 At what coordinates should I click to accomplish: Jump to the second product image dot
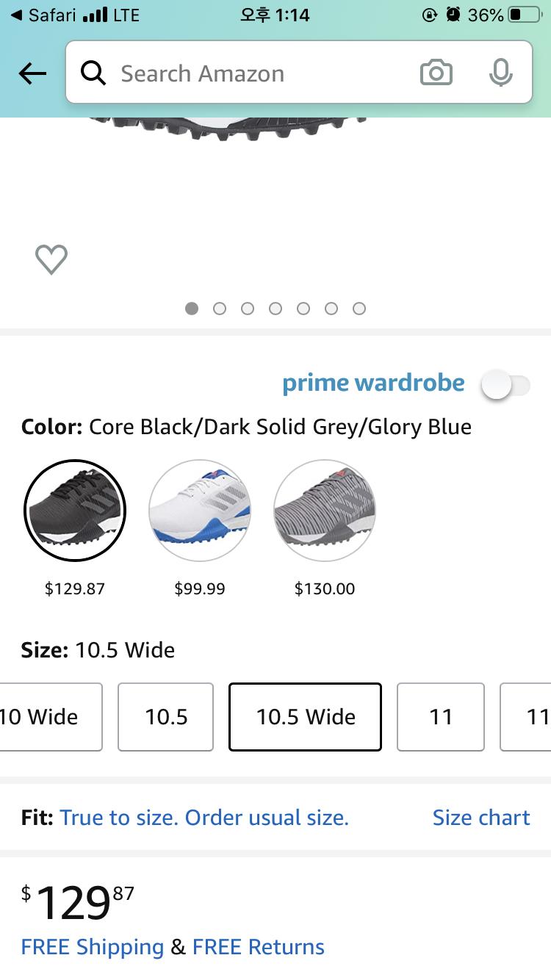coord(220,309)
